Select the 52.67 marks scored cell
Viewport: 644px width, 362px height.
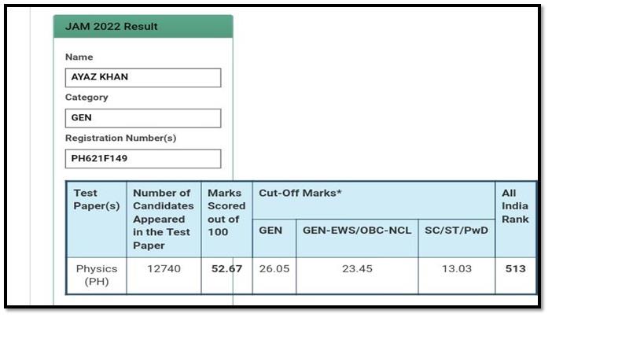[226, 275]
